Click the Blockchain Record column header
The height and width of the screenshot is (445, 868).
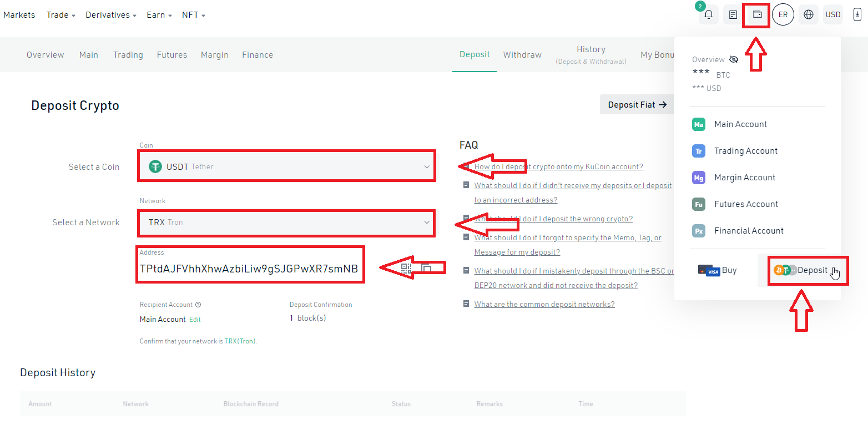point(251,404)
